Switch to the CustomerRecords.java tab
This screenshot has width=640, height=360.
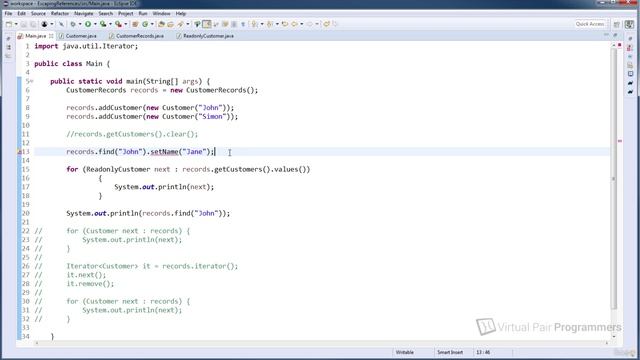[136, 36]
